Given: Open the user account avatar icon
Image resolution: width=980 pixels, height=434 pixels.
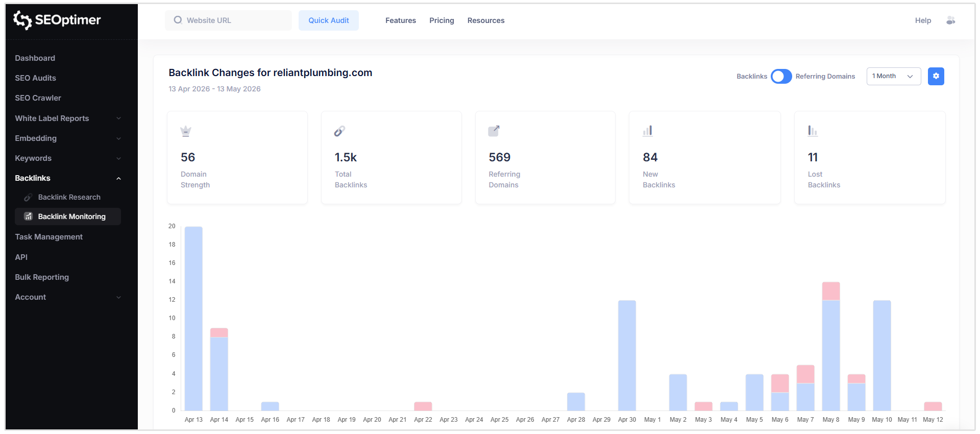Looking at the screenshot, I should click(950, 20).
